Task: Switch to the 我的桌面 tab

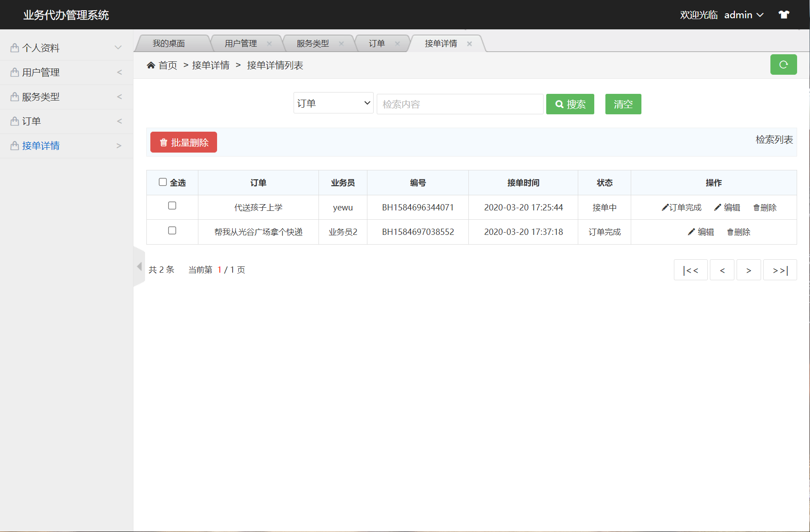Action: pos(169,43)
